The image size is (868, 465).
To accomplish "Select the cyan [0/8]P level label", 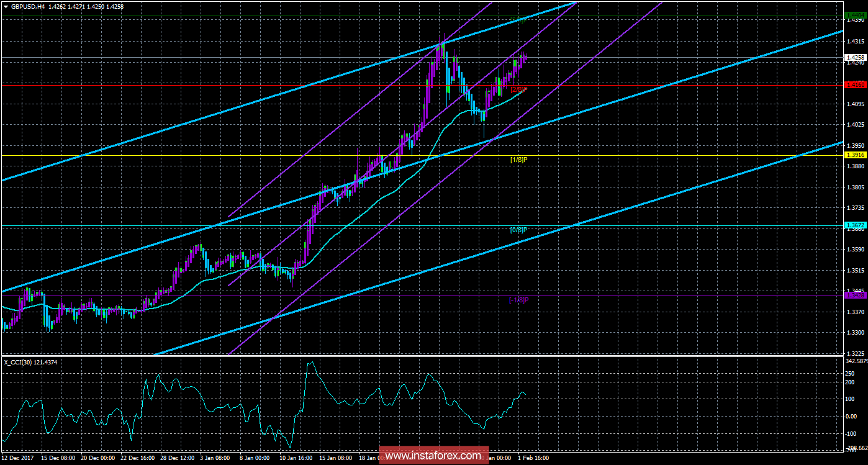I will coord(518,230).
